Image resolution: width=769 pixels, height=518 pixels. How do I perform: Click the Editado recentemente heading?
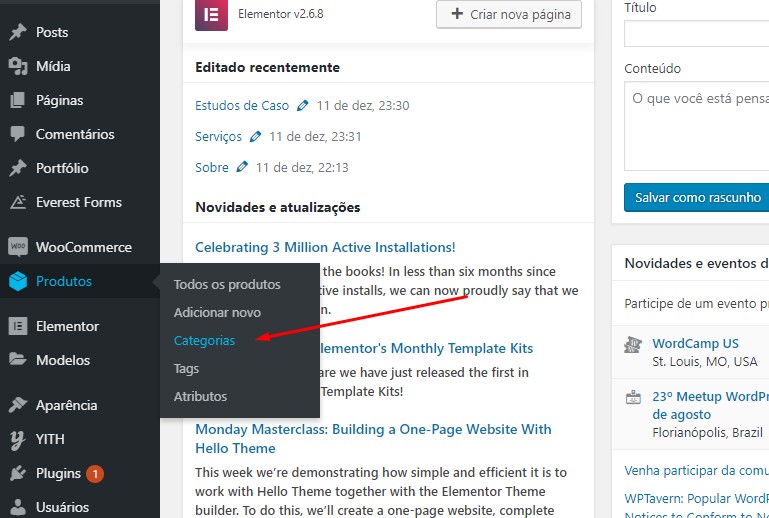click(x=267, y=67)
